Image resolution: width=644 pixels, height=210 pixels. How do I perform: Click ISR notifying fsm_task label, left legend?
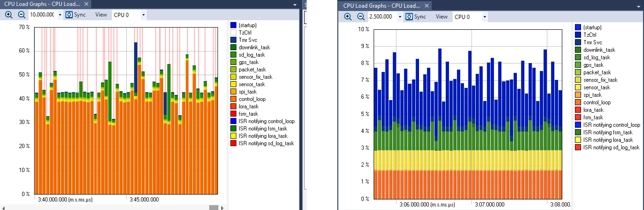coord(263,128)
